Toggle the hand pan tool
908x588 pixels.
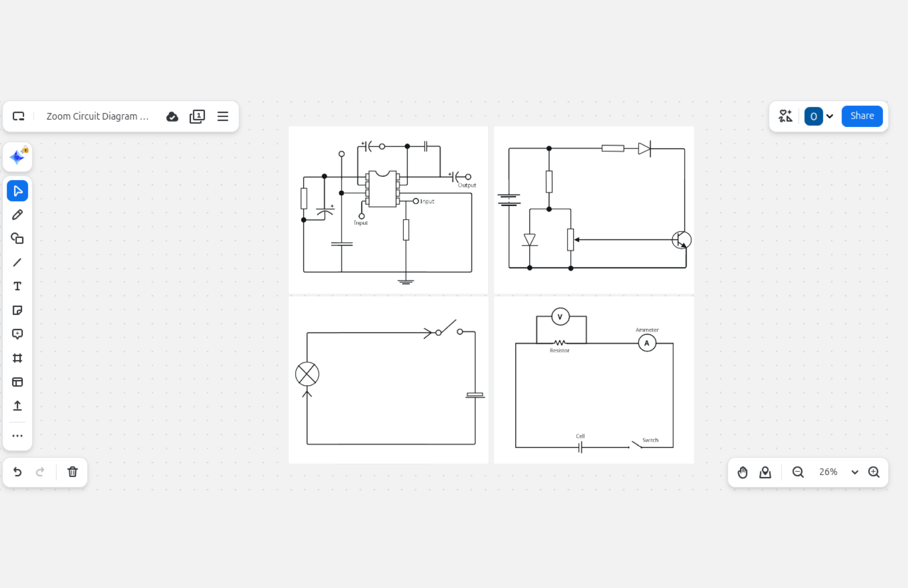coord(742,472)
